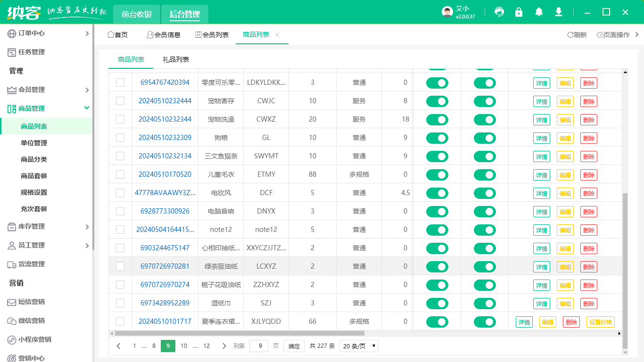Click the 商品管理 sidebar icon
This screenshot has height=362, width=644.
coord(12,109)
